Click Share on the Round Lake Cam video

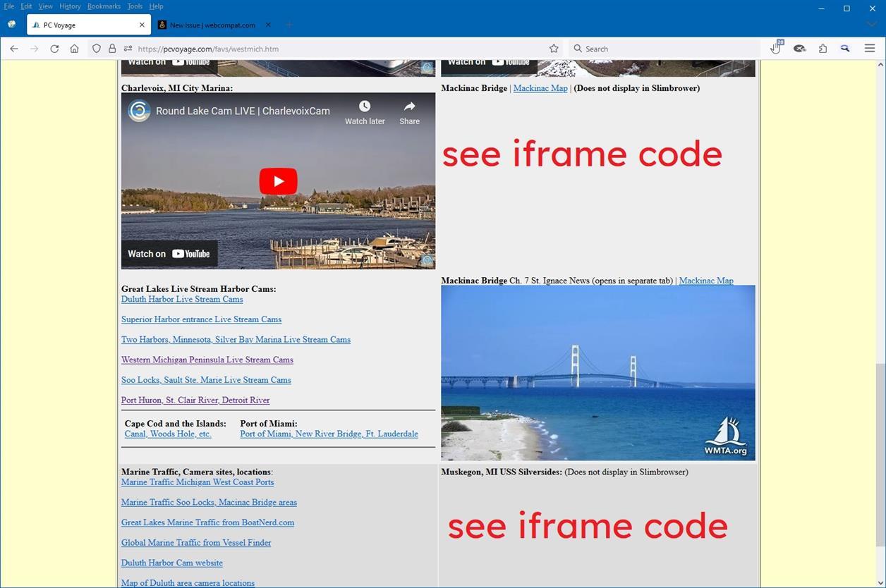click(x=409, y=111)
